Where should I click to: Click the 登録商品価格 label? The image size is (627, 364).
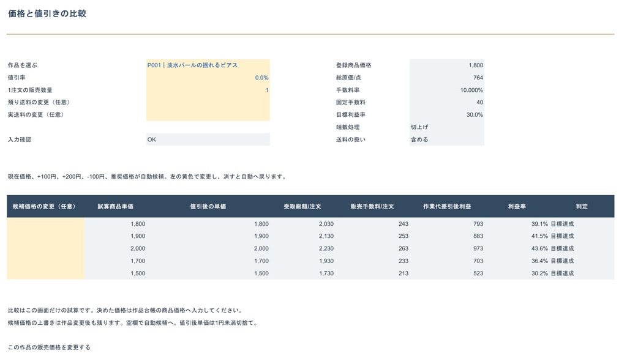point(353,65)
